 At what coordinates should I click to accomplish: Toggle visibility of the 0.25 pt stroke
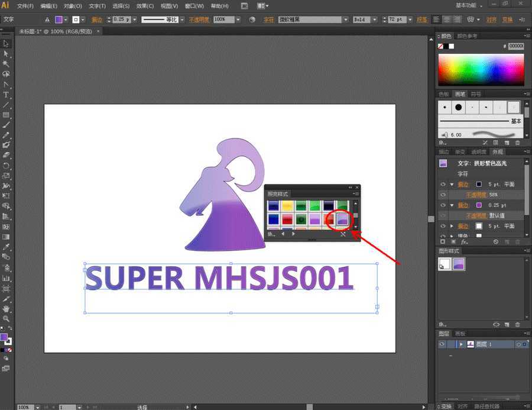[442, 205]
